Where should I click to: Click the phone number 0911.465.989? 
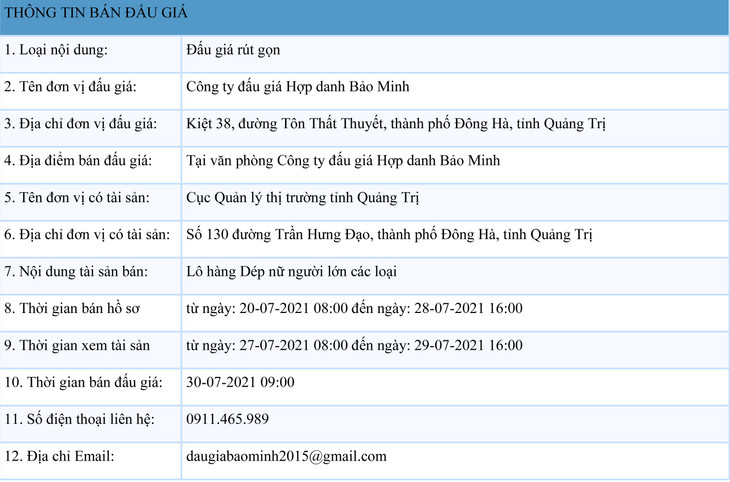(227, 419)
